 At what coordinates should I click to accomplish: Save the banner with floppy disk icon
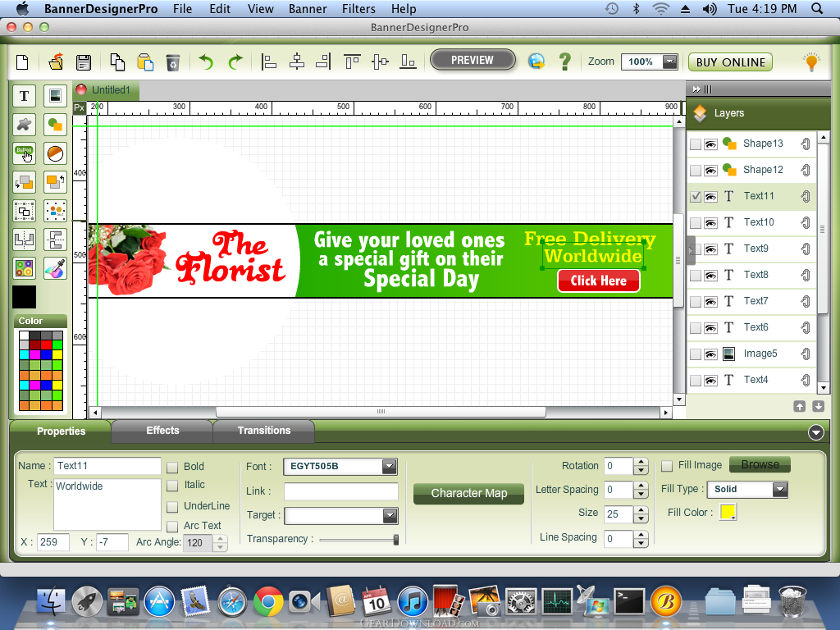(x=84, y=62)
